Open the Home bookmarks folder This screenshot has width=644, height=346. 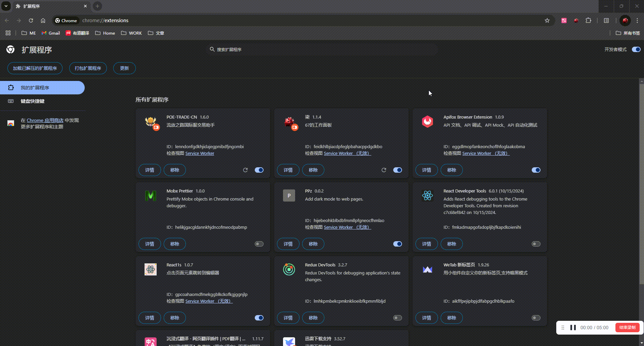[105, 33]
